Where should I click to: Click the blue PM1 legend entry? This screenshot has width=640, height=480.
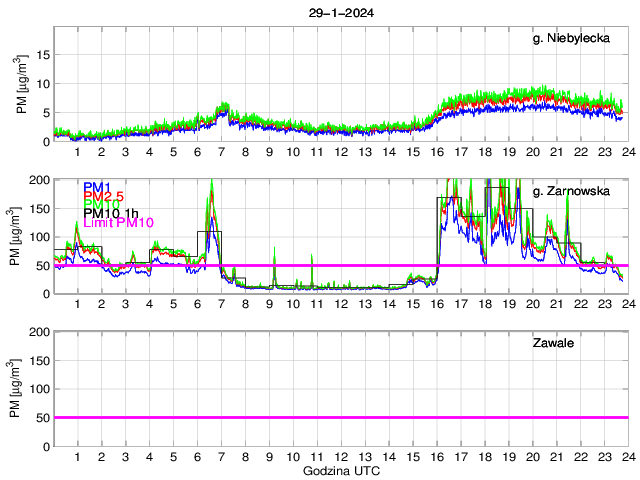[97, 187]
